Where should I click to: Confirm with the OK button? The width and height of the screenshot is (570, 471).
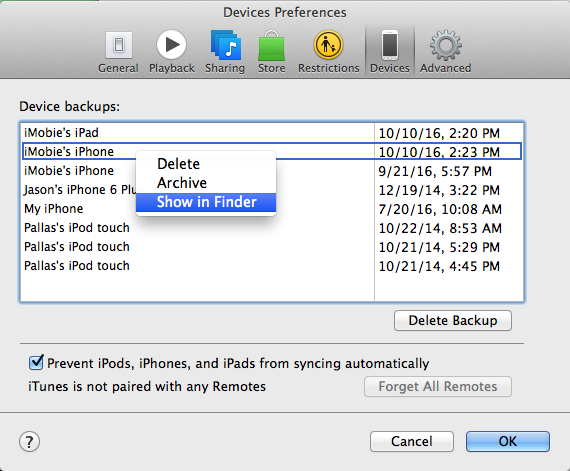pyautogui.click(x=507, y=442)
